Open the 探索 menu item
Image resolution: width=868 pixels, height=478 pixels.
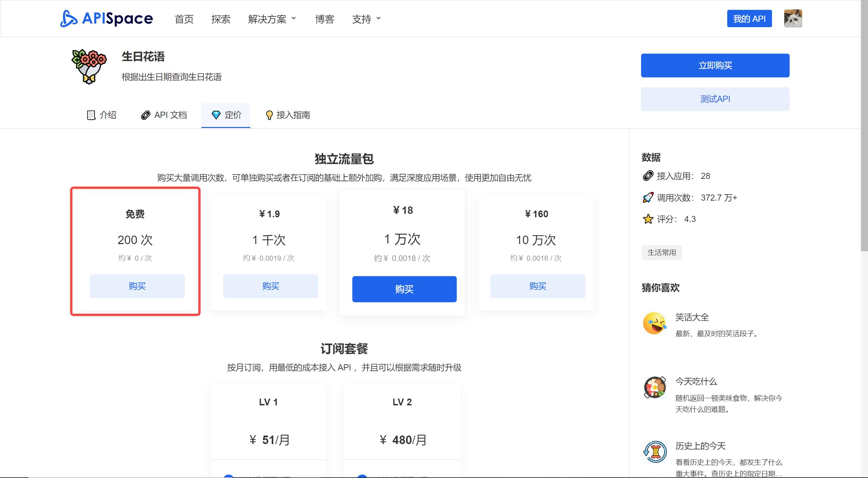[221, 19]
